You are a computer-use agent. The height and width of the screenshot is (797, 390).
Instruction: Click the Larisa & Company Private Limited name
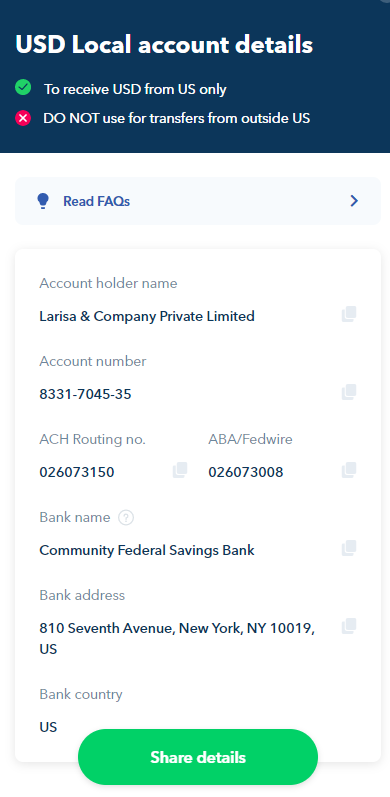click(x=147, y=316)
